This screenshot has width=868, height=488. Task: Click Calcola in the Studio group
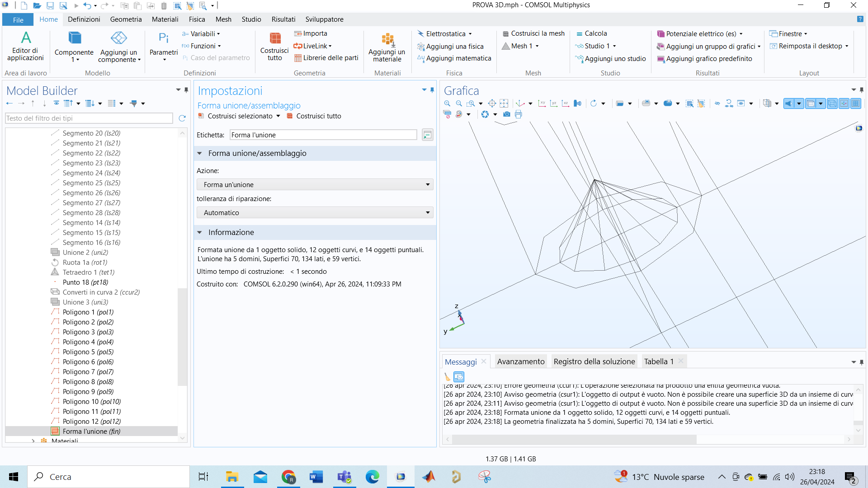point(591,33)
